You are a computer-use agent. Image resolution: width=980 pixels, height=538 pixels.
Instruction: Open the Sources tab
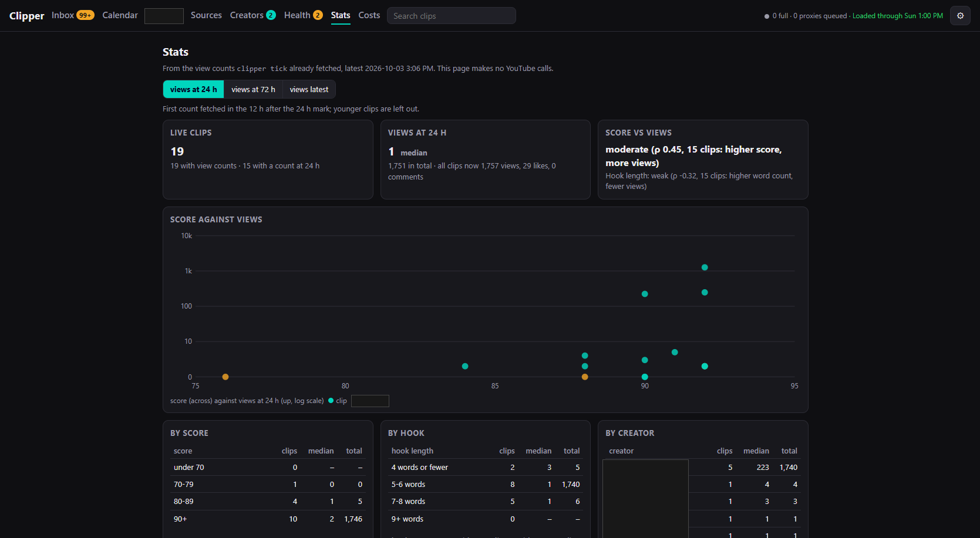click(206, 15)
